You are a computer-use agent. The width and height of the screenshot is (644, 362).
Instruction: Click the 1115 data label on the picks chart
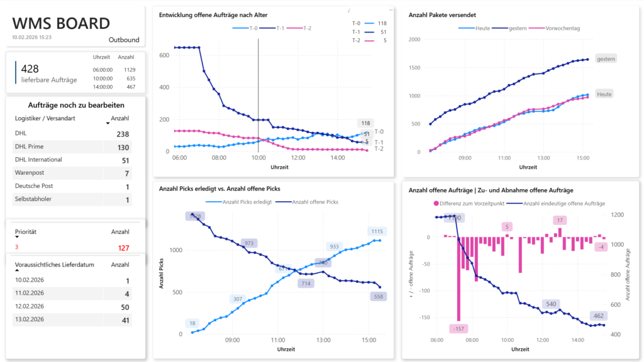pos(377,231)
